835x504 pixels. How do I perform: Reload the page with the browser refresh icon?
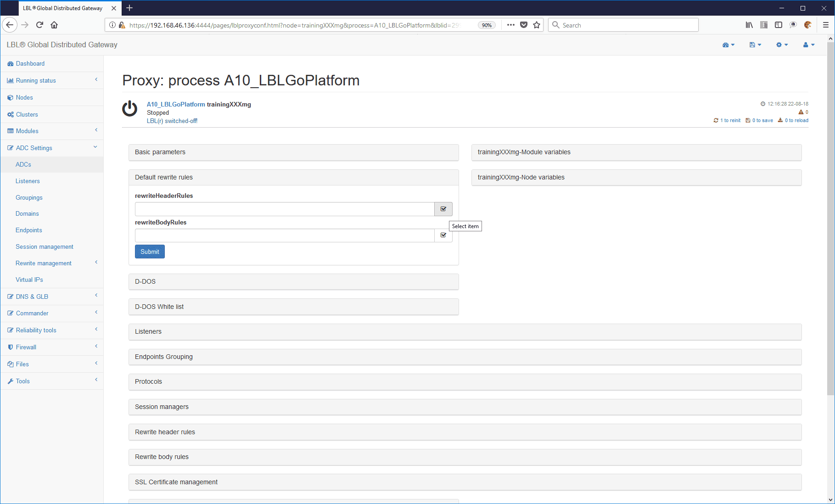pos(39,25)
